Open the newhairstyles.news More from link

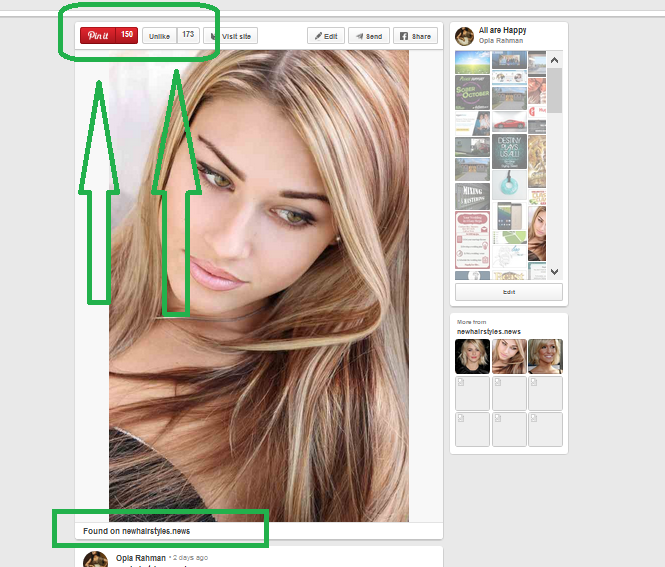(x=489, y=332)
